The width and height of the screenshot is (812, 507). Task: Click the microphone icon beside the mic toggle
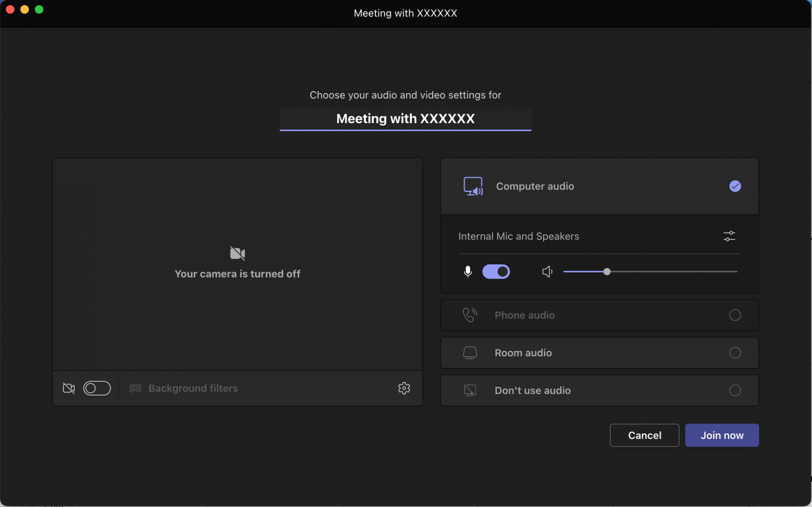click(x=468, y=271)
